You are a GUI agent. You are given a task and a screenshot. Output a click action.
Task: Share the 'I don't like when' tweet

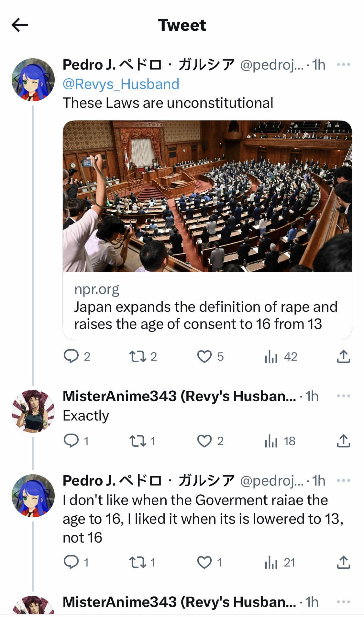[x=343, y=562]
